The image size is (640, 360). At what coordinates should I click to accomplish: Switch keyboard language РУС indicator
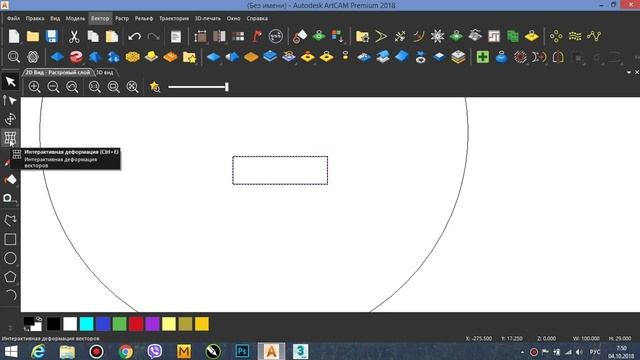pos(595,352)
